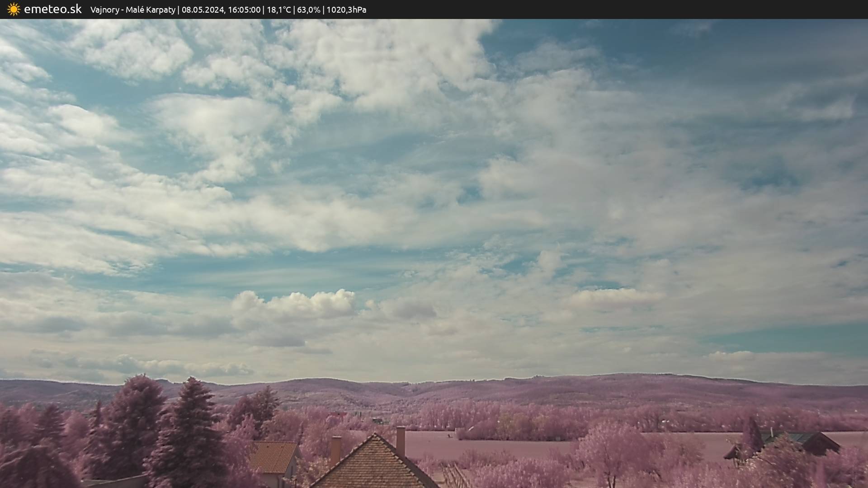Click the humidity value 63,0%
868x488 pixels.
click(x=308, y=10)
